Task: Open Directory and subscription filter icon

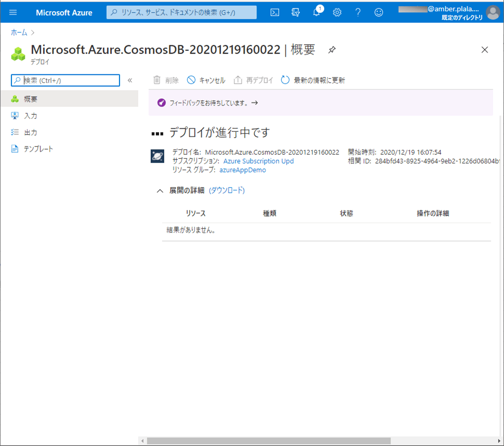Action: pos(296,12)
